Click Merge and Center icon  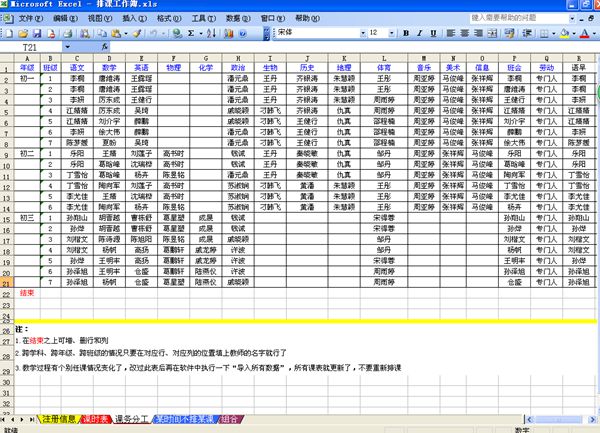492,33
